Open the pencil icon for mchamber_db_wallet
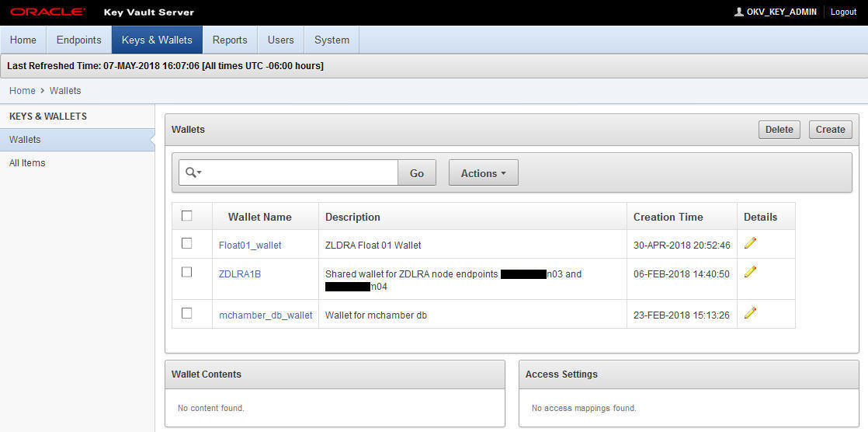Image resolution: width=868 pixels, height=432 pixels. (750, 313)
